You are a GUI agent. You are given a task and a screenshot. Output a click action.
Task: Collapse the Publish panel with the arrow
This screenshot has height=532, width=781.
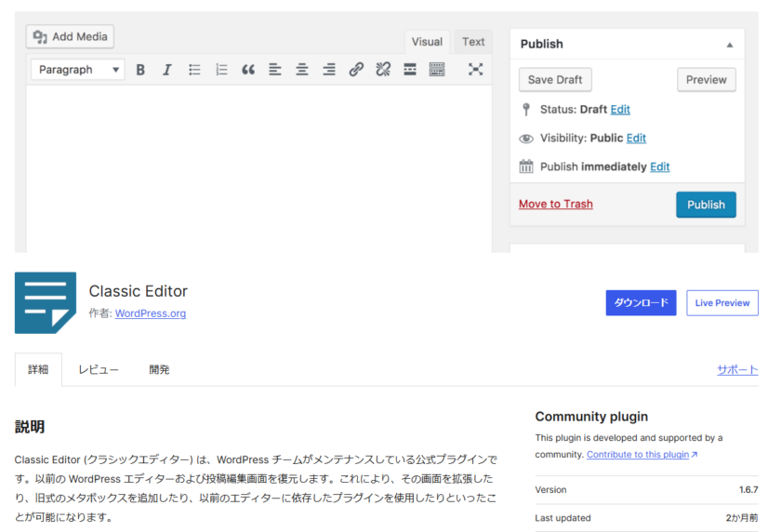730,45
